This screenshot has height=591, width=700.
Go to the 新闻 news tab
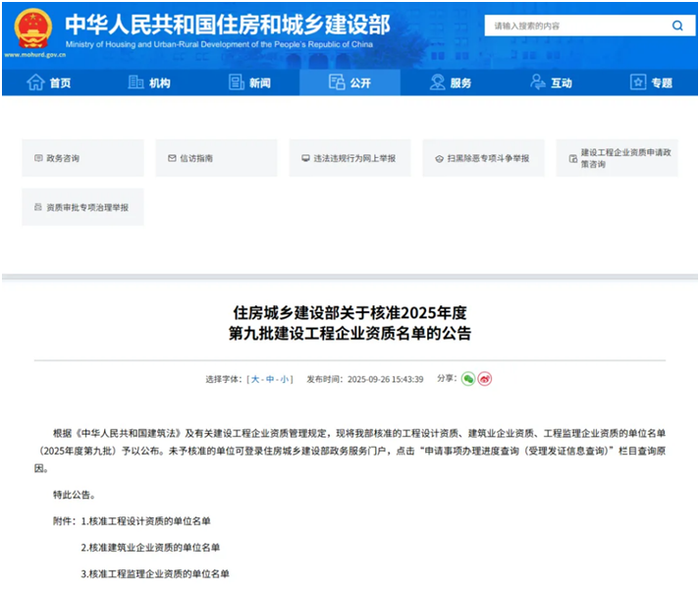tap(249, 82)
